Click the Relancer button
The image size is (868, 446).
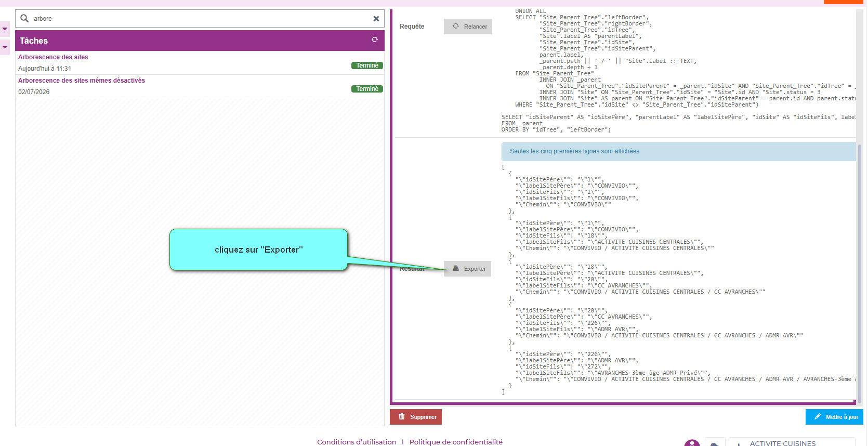click(x=468, y=27)
